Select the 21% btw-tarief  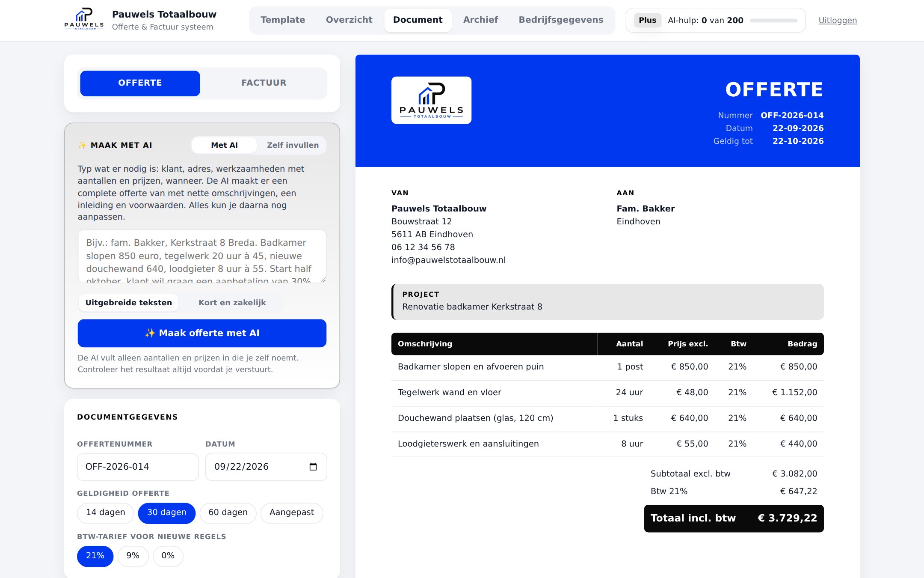pyautogui.click(x=95, y=556)
